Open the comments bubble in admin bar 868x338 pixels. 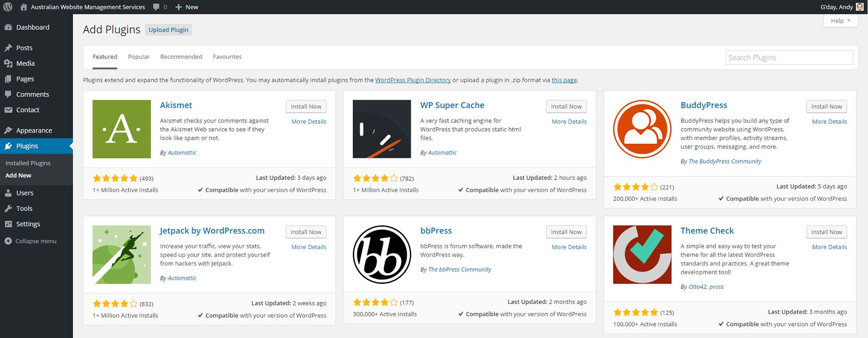(x=160, y=7)
